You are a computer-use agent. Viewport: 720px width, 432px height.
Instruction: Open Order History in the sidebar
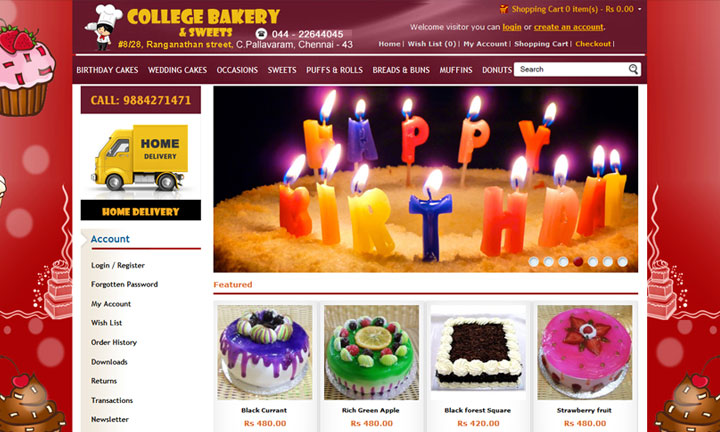[114, 342]
